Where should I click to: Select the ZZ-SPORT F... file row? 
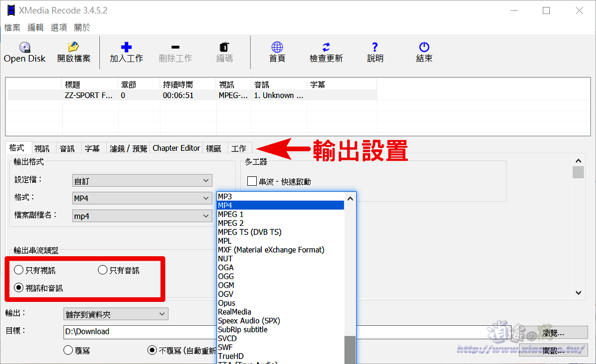click(x=192, y=95)
